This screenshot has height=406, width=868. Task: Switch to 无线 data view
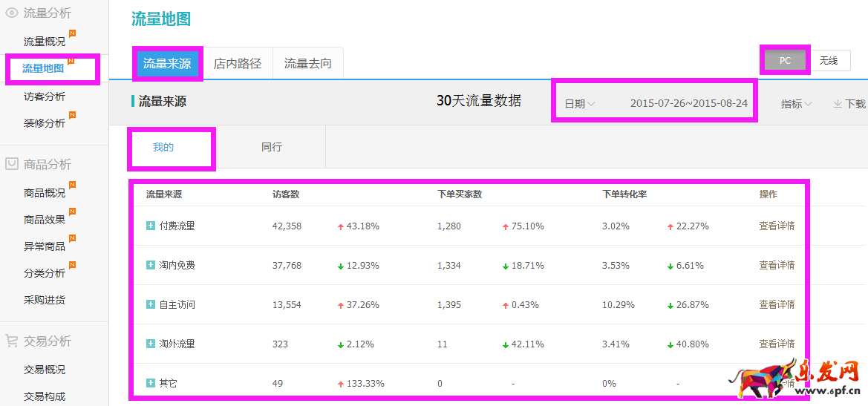point(829,61)
